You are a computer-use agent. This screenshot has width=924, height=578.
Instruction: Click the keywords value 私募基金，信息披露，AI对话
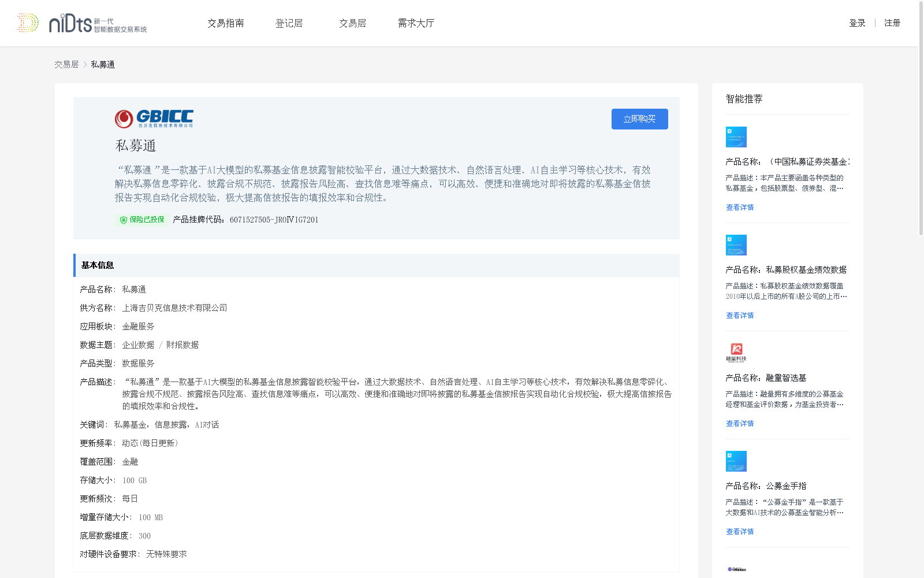(x=166, y=425)
